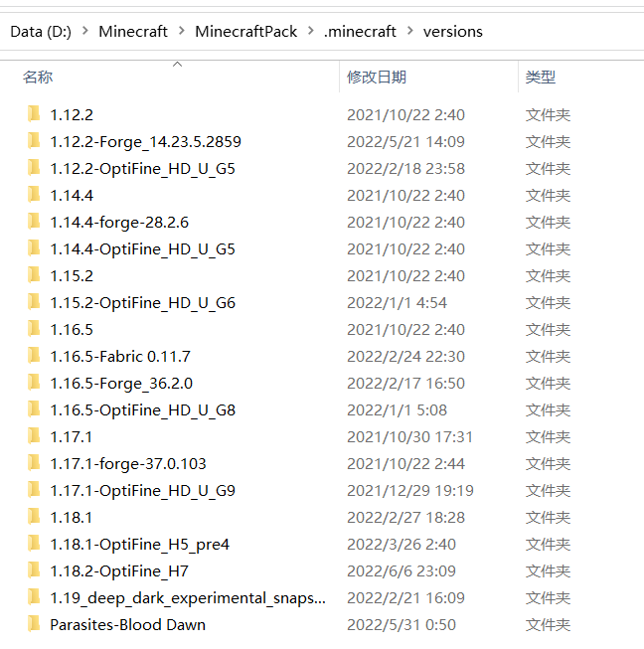
Task: Click folder icon of 1.18.1
Action: [x=34, y=517]
